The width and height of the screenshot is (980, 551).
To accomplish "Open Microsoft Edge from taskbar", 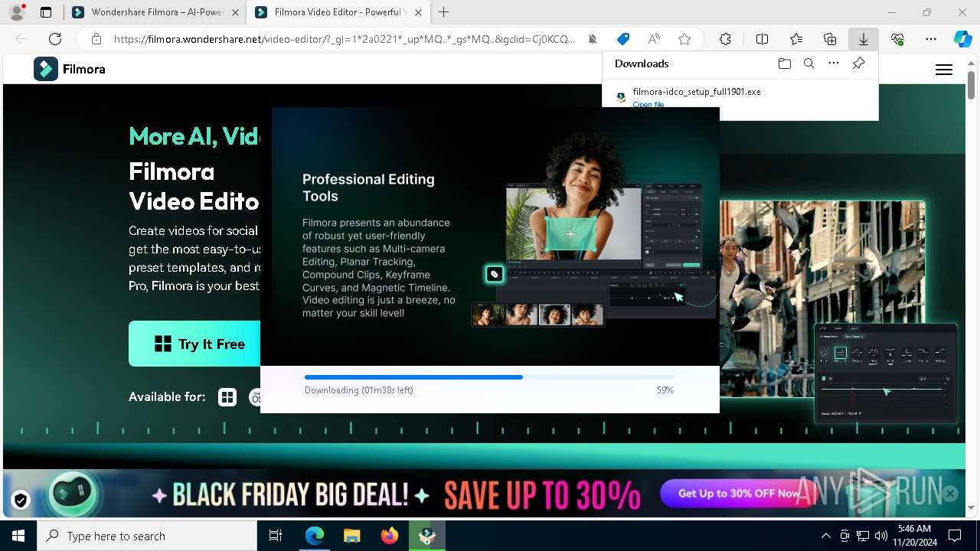I will pos(315,536).
